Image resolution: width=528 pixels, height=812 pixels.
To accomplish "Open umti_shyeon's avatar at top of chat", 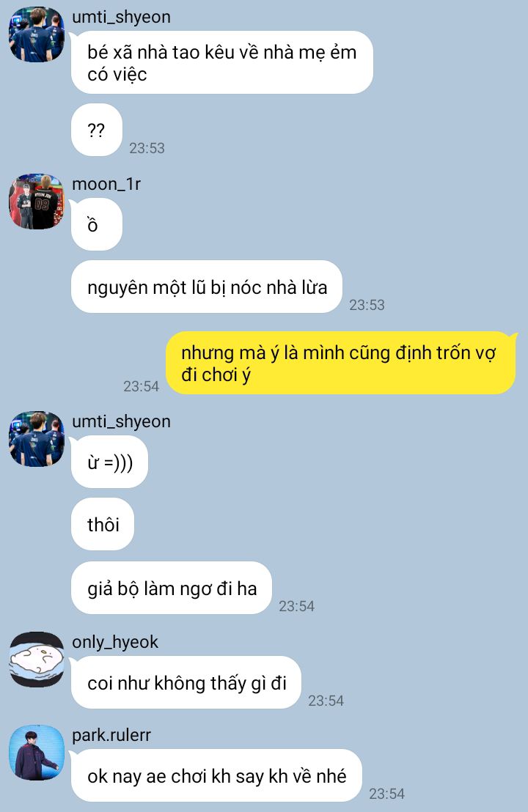I will pyautogui.click(x=36, y=34).
